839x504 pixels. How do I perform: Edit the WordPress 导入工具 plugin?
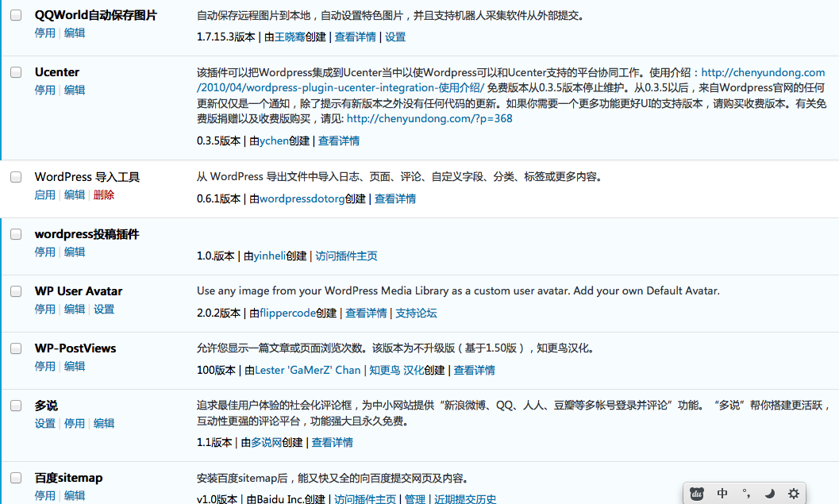coord(75,194)
